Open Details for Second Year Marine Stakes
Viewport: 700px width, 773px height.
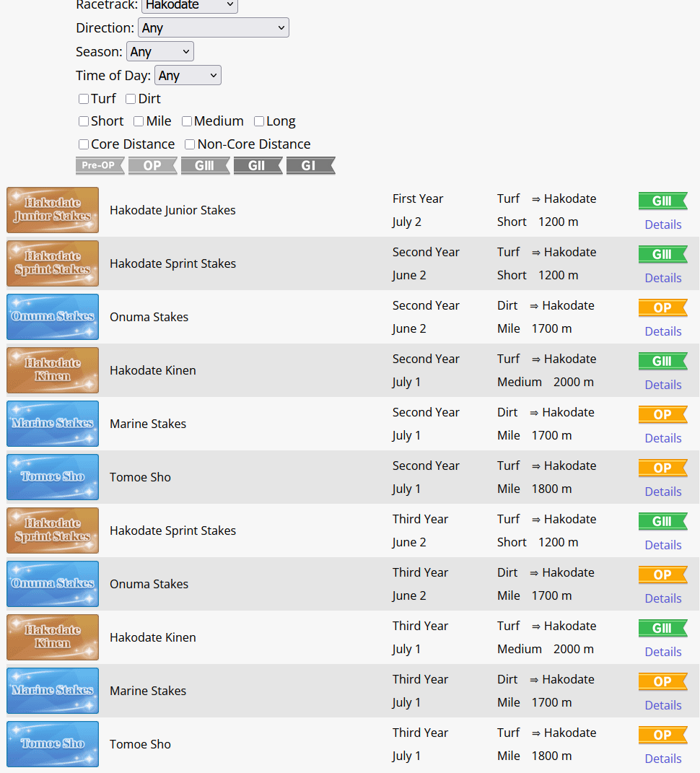[663, 438]
